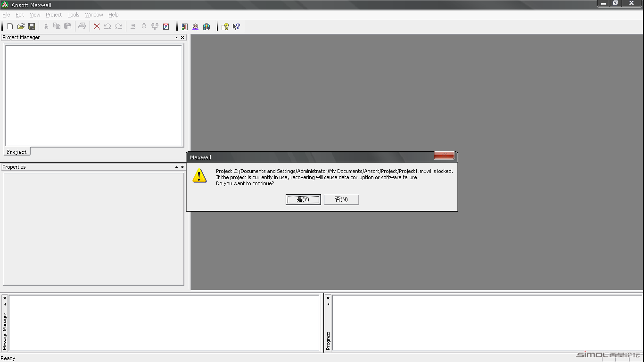Click the blue Q queue icon

click(166, 26)
